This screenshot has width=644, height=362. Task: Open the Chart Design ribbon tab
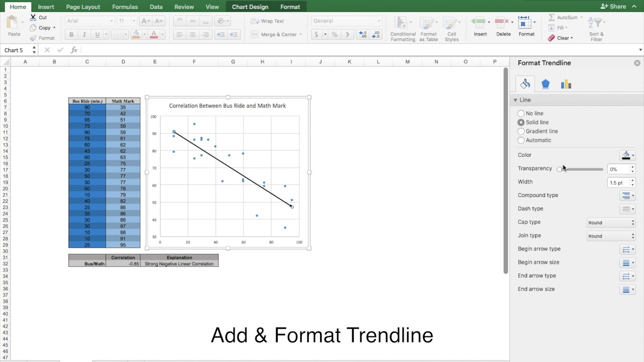[x=250, y=7]
